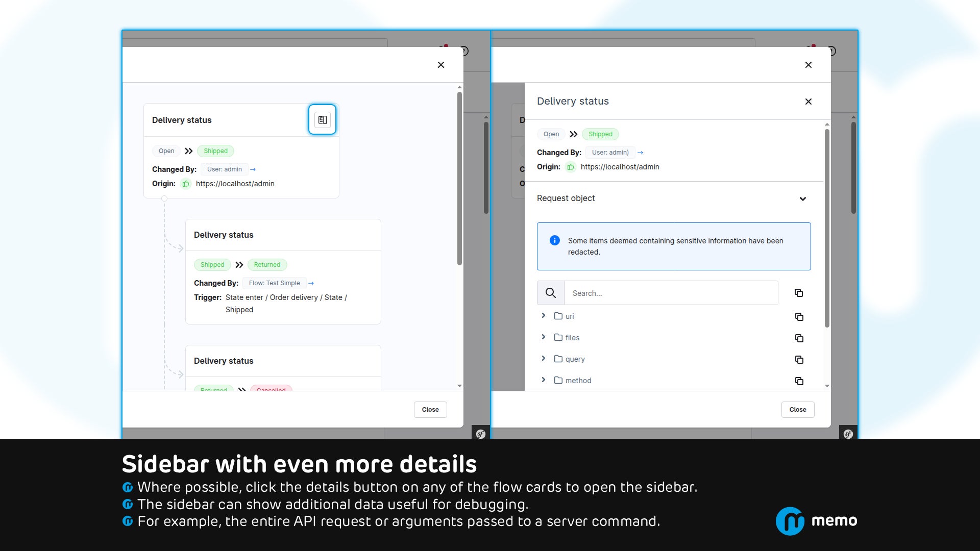Click the uri folder icon

pos(558,316)
